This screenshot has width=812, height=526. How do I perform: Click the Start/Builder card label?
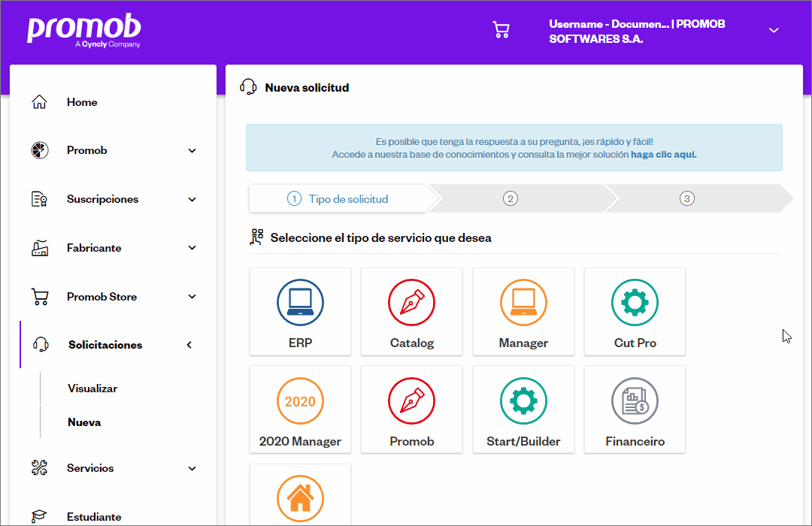click(523, 441)
